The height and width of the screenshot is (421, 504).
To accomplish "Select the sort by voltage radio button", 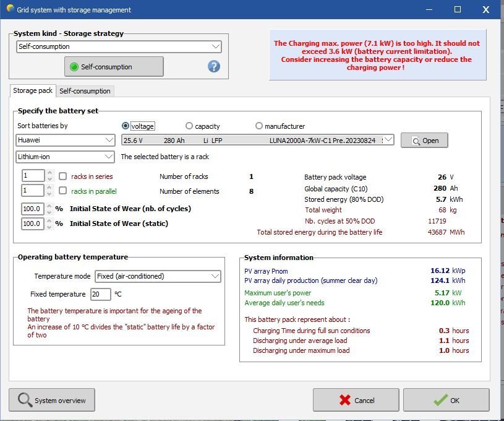I will (x=126, y=126).
